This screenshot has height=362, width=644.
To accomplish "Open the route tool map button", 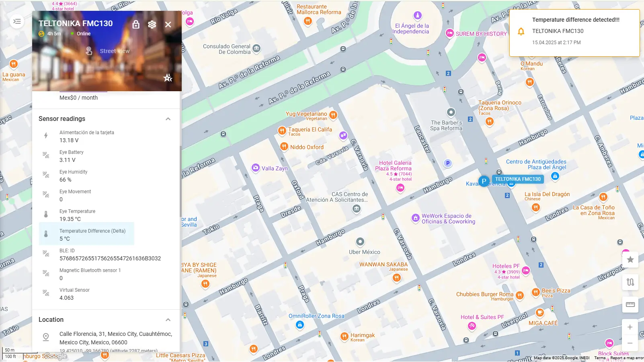I will pos(630,282).
